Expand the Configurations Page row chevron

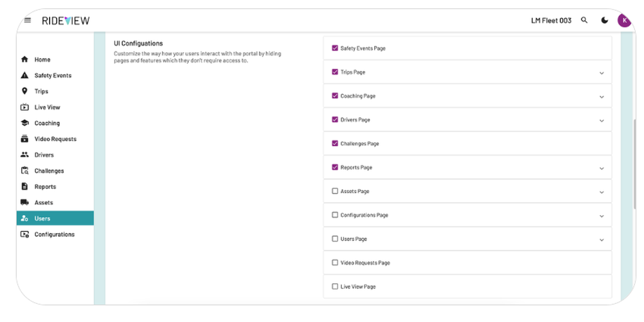point(601,216)
